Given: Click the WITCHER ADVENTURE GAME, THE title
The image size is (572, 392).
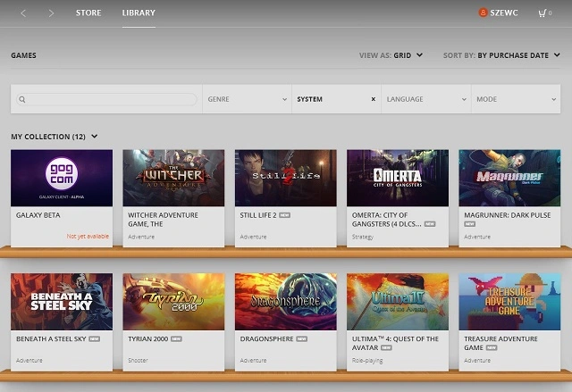Looking at the screenshot, I should click(163, 220).
